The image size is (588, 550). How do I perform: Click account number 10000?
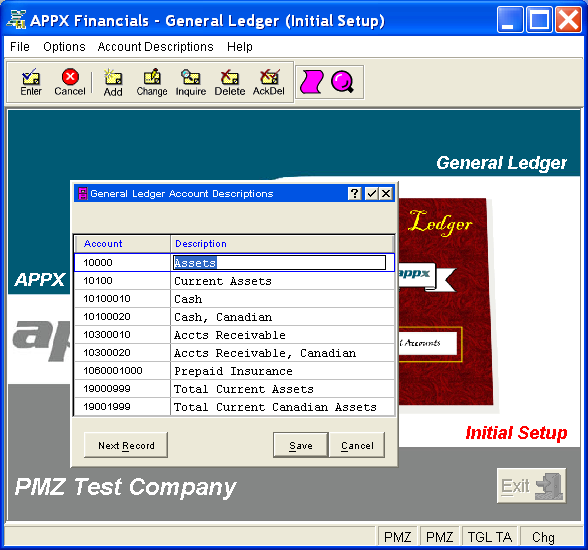pyautogui.click(x=98, y=262)
